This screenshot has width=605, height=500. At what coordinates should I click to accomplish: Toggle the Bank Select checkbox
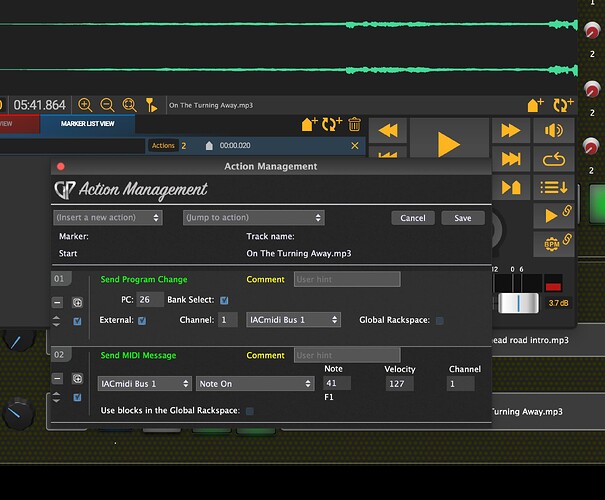224,301
